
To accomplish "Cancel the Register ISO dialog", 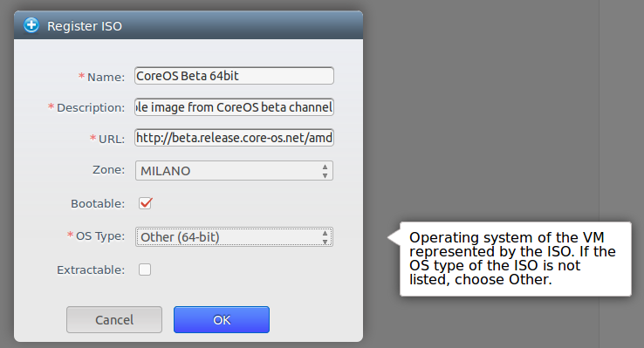I will point(114,320).
